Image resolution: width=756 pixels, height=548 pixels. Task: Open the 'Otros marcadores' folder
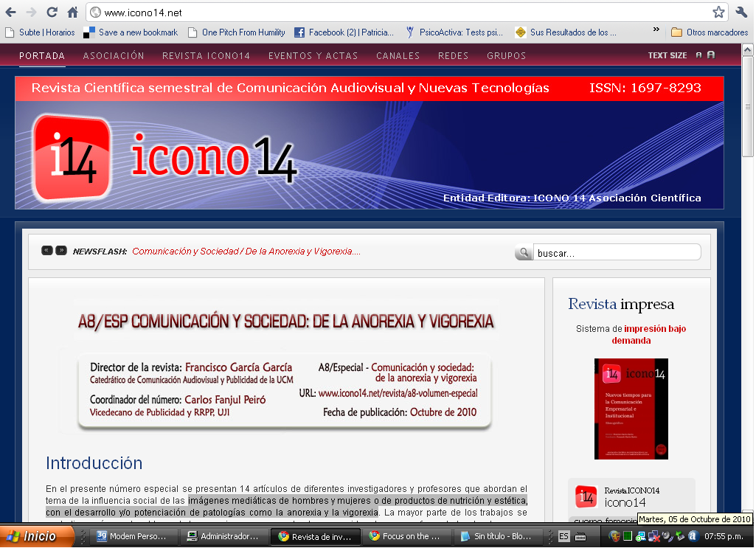tap(710, 32)
